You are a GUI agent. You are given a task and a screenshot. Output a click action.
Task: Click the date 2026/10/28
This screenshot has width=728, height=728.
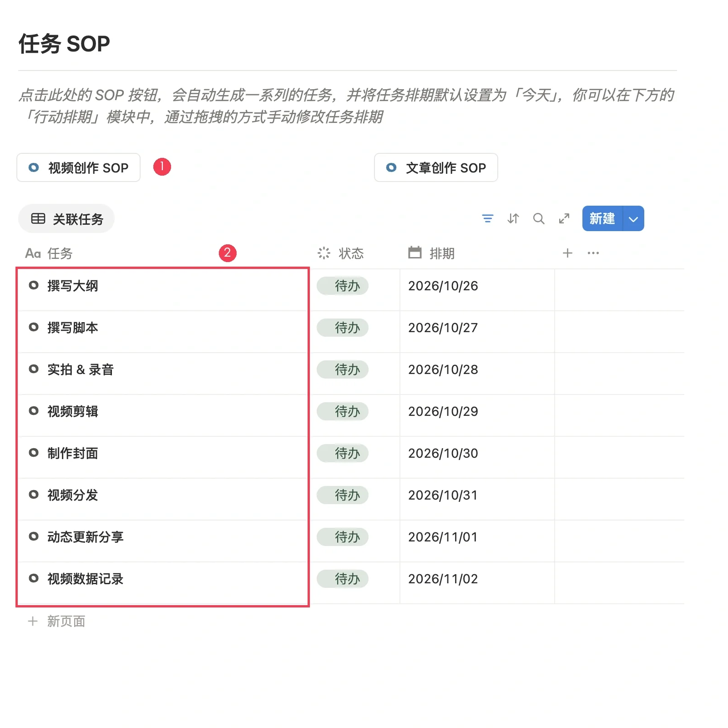443,369
